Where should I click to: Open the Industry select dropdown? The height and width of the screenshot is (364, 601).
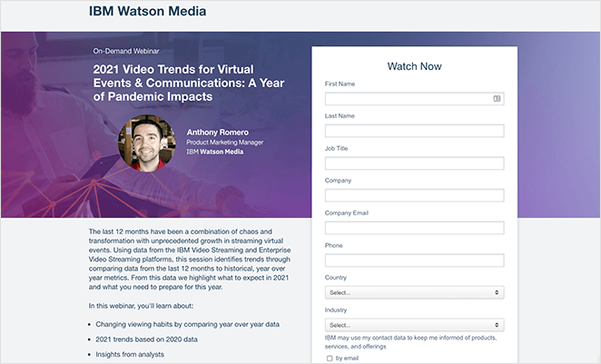pos(414,325)
